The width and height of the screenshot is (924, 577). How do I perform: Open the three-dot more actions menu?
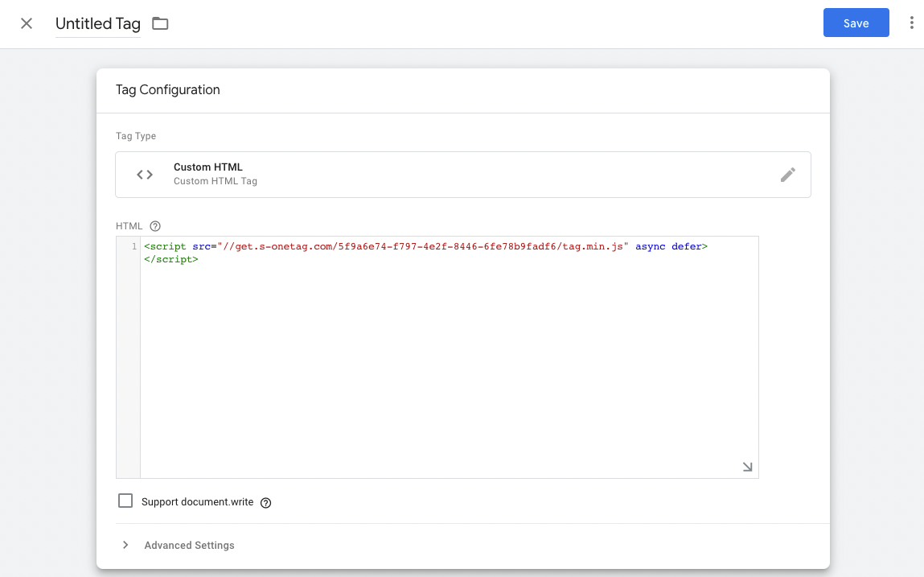pyautogui.click(x=911, y=23)
